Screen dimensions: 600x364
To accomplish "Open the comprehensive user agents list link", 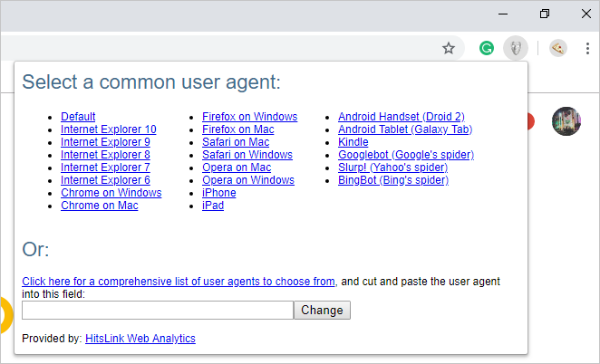I will (x=179, y=282).
